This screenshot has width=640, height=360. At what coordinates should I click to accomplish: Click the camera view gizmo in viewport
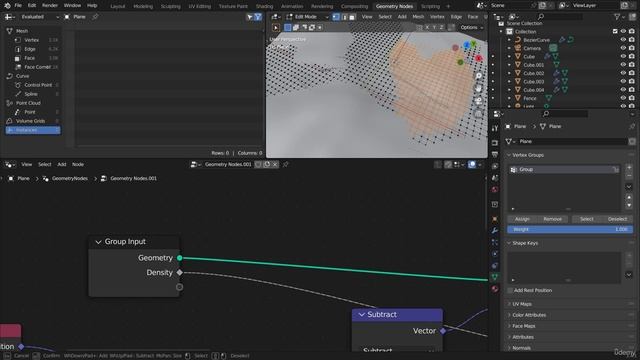point(478,101)
